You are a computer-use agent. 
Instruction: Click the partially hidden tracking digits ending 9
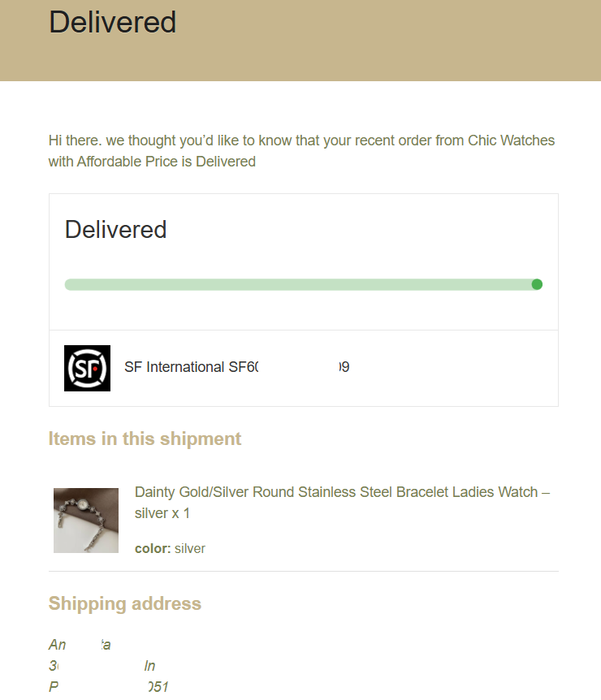[x=344, y=367]
